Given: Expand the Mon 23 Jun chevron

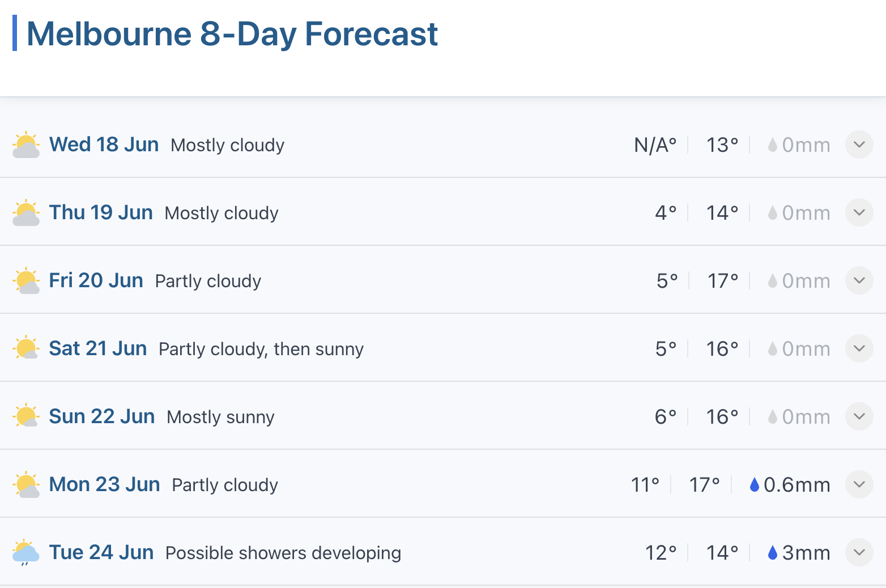Looking at the screenshot, I should (x=859, y=484).
